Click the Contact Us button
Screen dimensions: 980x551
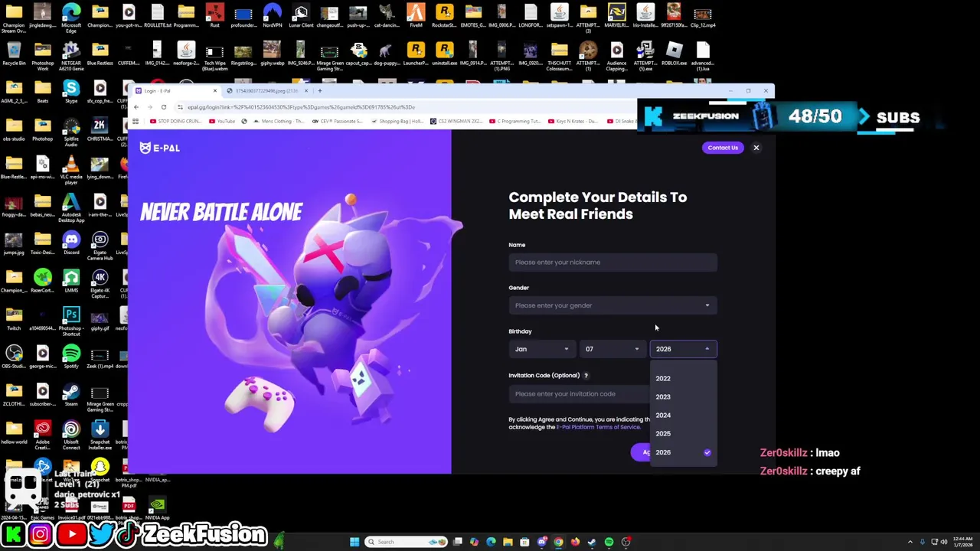tap(723, 148)
